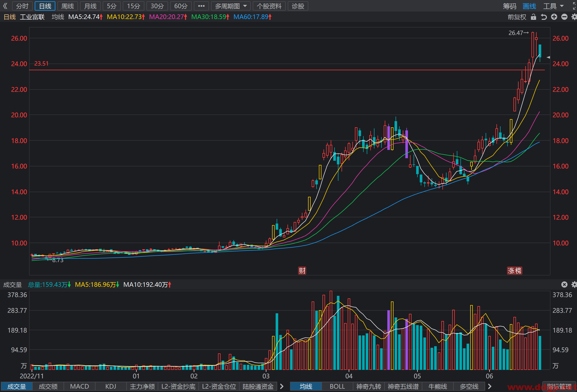
Task: Zoom out with the minus circle icon
Action: click(564, 17)
